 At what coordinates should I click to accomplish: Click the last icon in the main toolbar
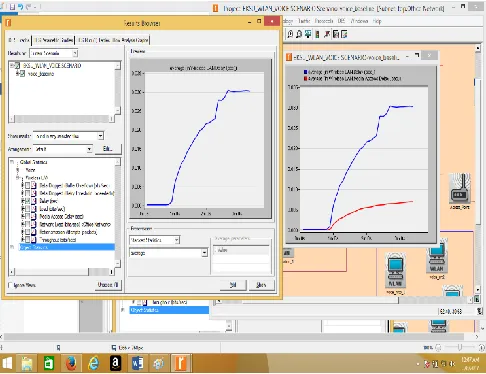point(344,34)
